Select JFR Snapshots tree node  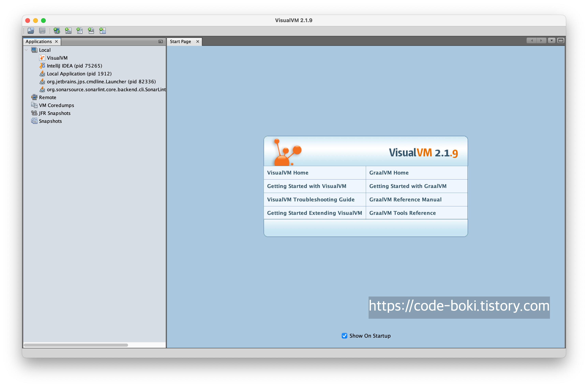(54, 113)
